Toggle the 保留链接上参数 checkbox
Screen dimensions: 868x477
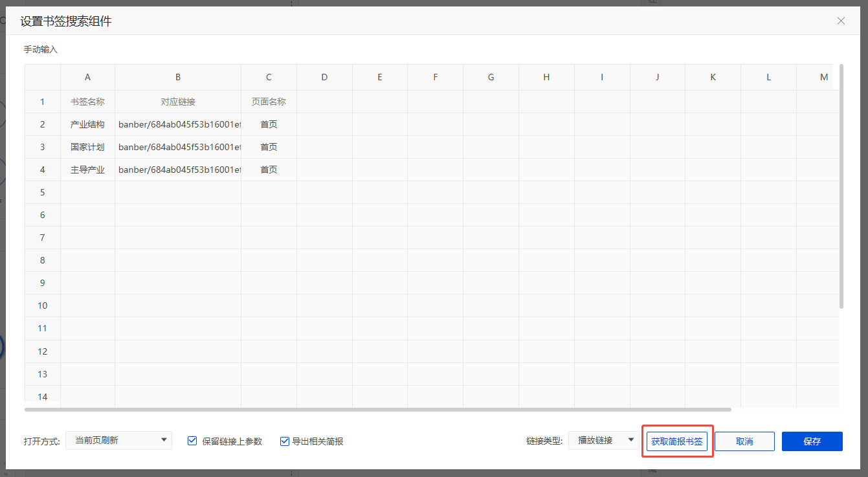pos(192,441)
